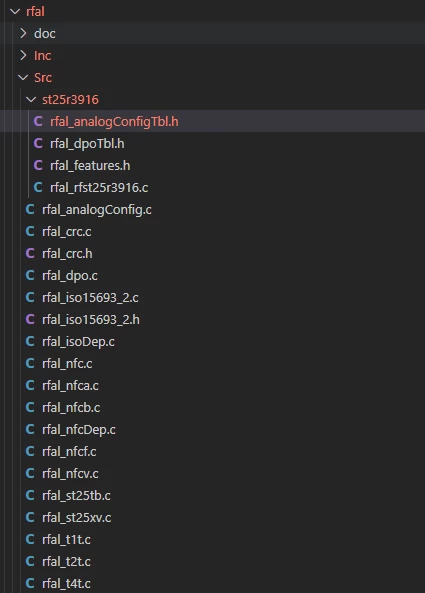
Task: Expand the Inc folder chevron
Action: coord(23,56)
